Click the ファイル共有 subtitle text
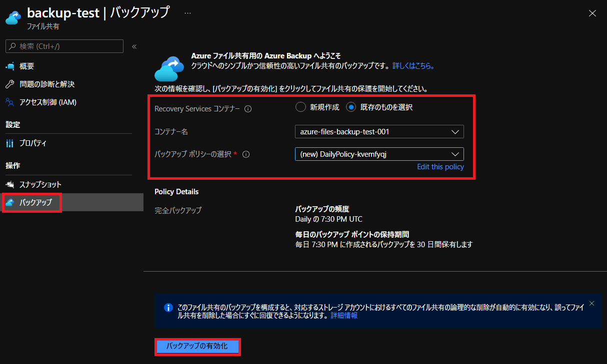Image resolution: width=607 pixels, height=364 pixels. point(43,26)
